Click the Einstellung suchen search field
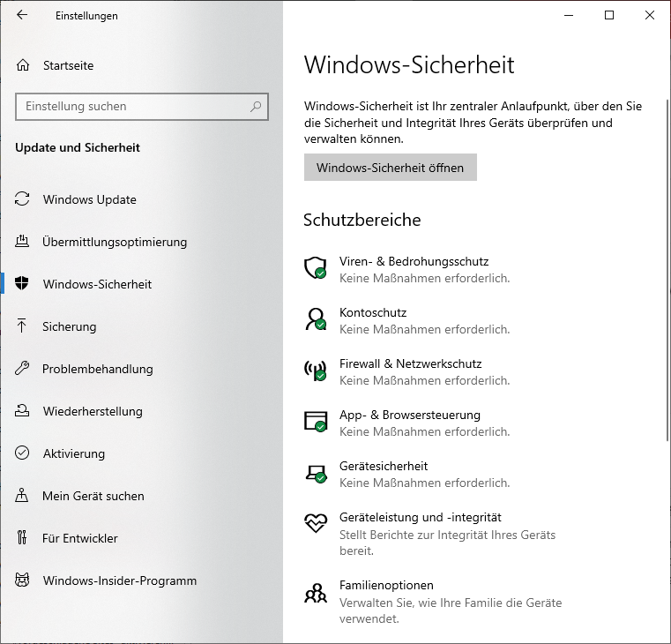This screenshot has width=671, height=644. click(142, 106)
